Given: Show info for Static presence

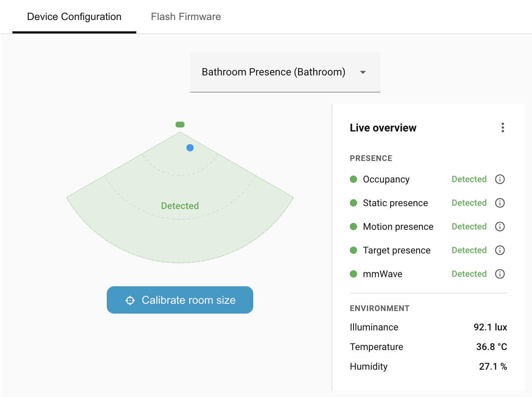Looking at the screenshot, I should coord(500,203).
